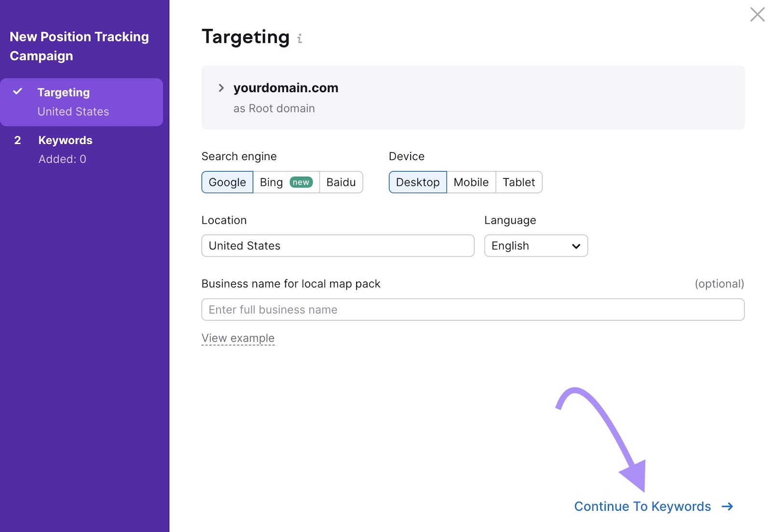This screenshot has height=532, width=772.
Task: Click the business name input field
Action: 472,310
